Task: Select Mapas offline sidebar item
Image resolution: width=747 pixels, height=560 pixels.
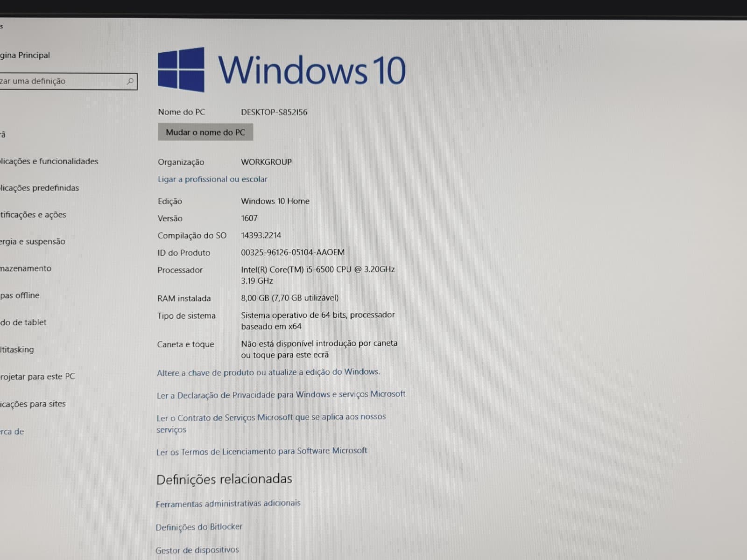Action: click(20, 295)
